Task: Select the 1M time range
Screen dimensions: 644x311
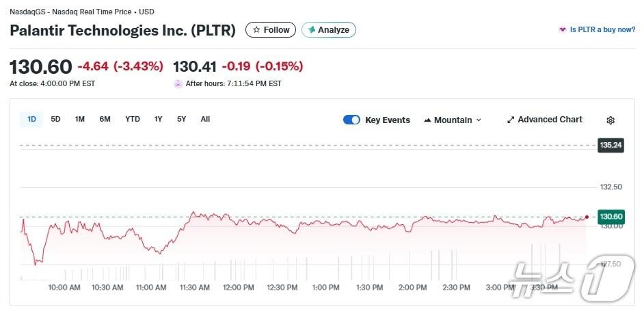Action: point(80,120)
